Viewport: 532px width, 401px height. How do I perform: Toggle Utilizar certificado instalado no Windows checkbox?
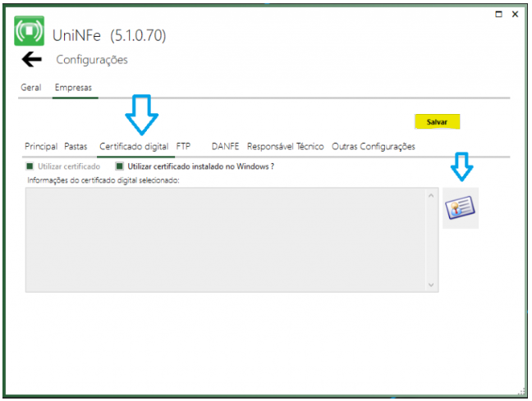point(119,166)
